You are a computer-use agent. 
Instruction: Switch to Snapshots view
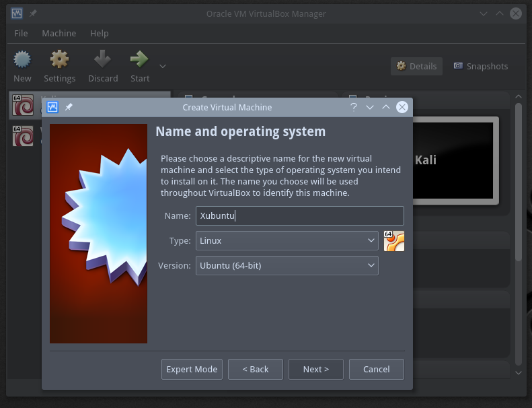pyautogui.click(x=481, y=66)
